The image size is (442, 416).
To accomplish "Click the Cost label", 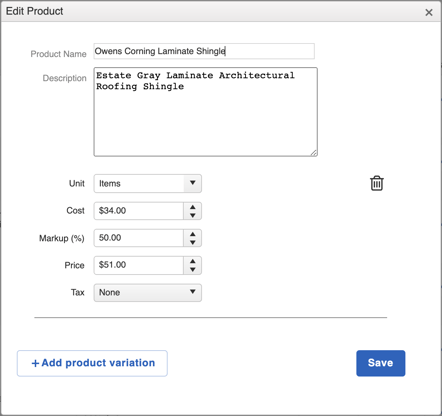I will pyautogui.click(x=75, y=211).
